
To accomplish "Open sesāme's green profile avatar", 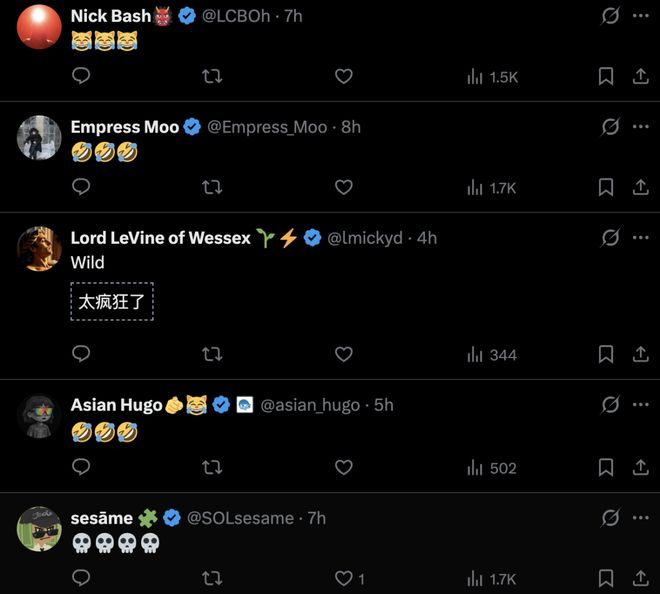I will (39, 528).
